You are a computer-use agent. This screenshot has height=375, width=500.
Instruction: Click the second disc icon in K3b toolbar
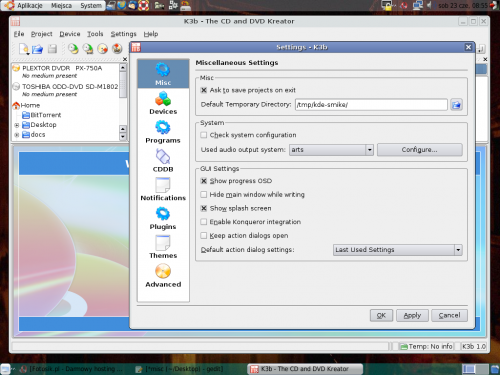[x=88, y=49]
